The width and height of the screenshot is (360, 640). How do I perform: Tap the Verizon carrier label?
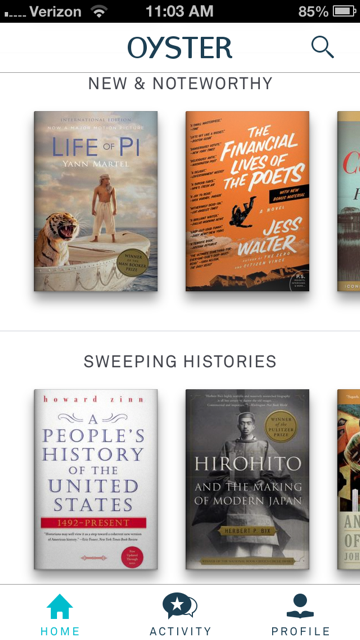coord(55,11)
